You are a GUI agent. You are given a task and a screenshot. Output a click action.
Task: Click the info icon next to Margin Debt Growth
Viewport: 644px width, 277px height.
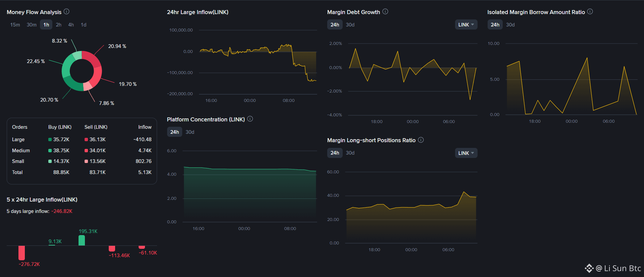[x=385, y=12]
